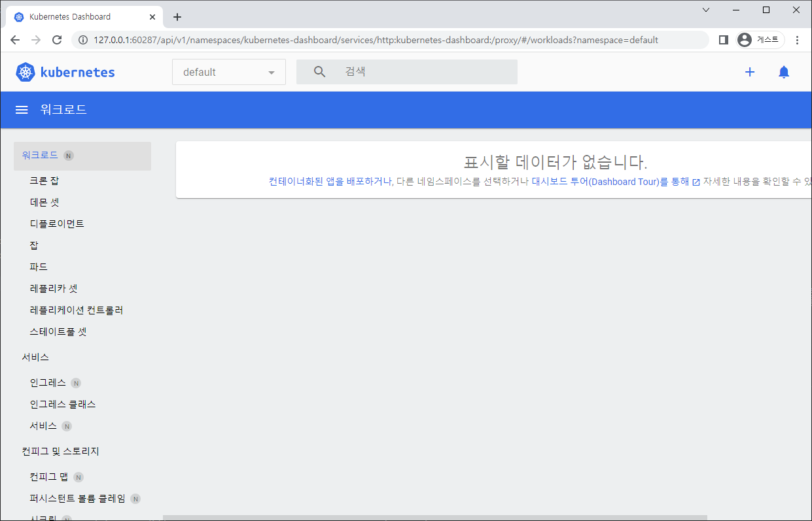Open the browser side panel icon
The image size is (812, 521).
click(x=723, y=40)
